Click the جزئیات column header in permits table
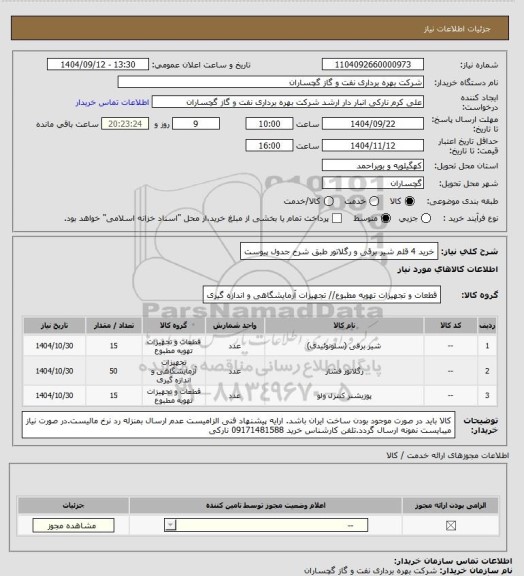The image size is (524, 576). [73, 505]
